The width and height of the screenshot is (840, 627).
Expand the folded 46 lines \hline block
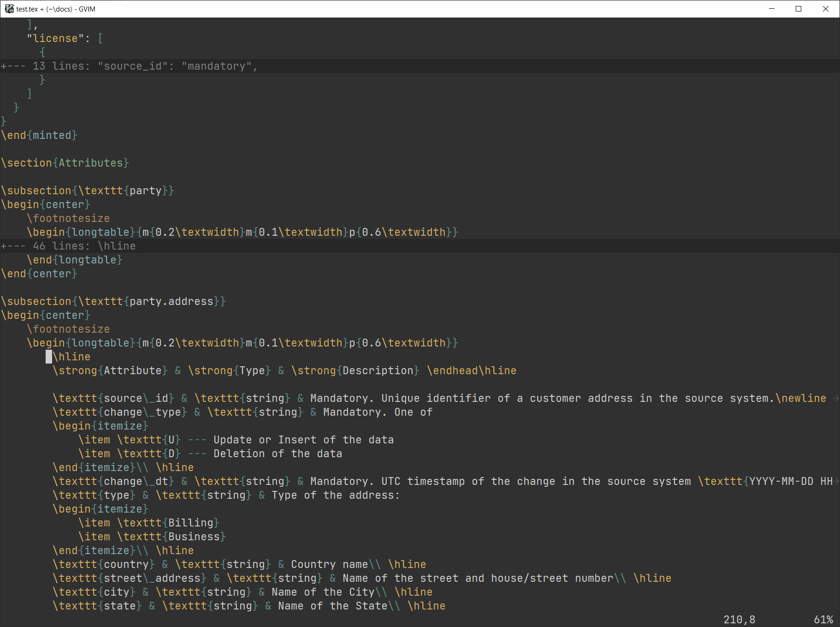tap(420, 246)
